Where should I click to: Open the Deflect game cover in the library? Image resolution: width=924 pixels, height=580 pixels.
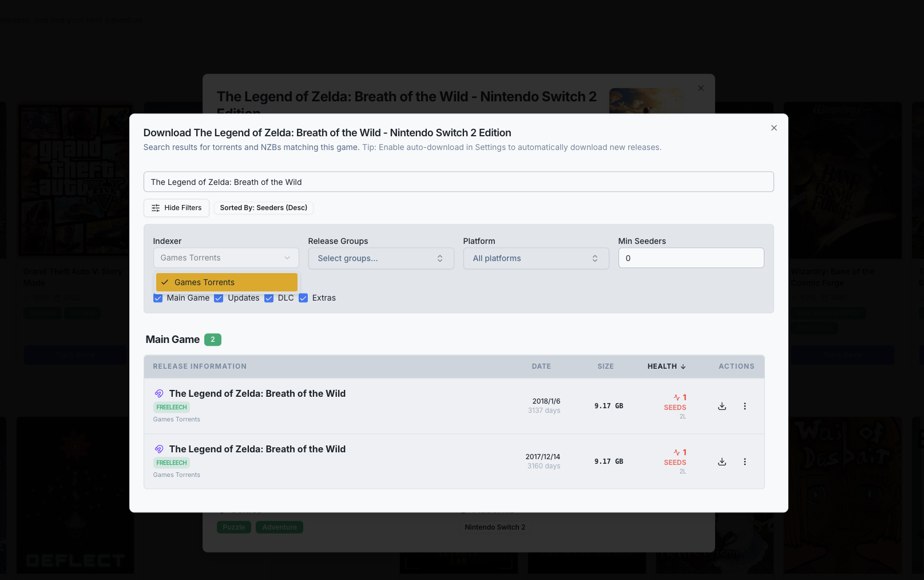click(x=75, y=495)
